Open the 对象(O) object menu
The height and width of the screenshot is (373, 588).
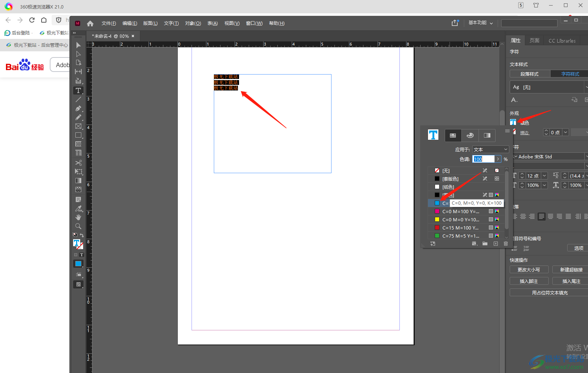193,23
